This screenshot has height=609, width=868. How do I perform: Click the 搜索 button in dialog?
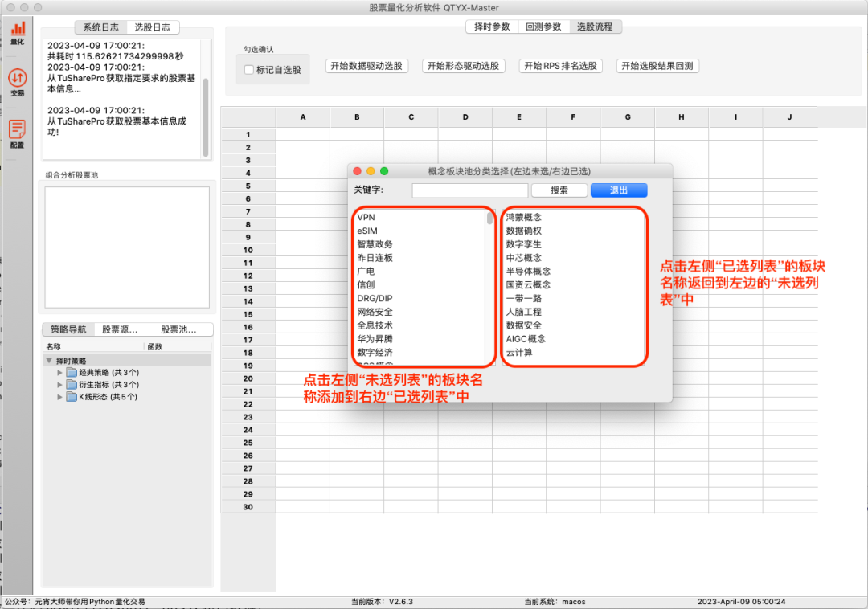(x=559, y=190)
